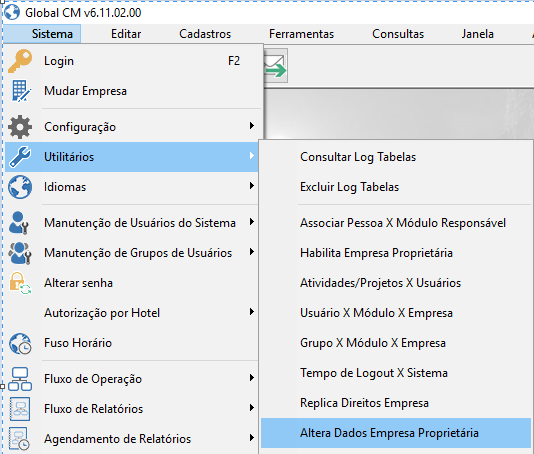Choose Associar Pessoa X Módulo Responsável
Screen dimensions: 534x454
click(x=396, y=223)
